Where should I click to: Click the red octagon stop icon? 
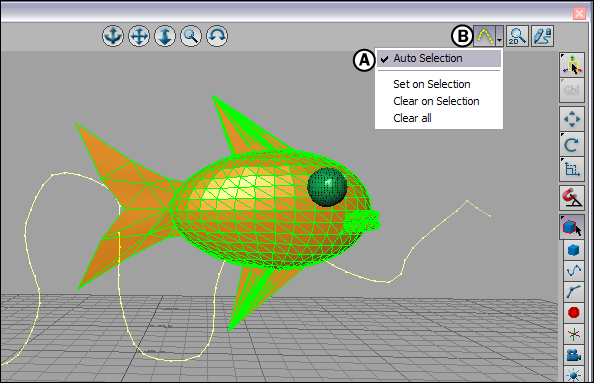point(574,313)
